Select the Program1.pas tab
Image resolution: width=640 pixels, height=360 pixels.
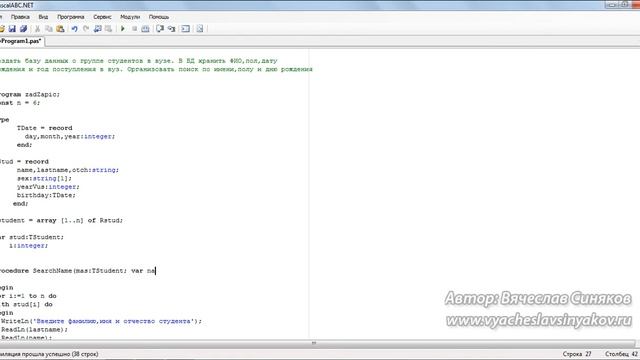point(21,41)
